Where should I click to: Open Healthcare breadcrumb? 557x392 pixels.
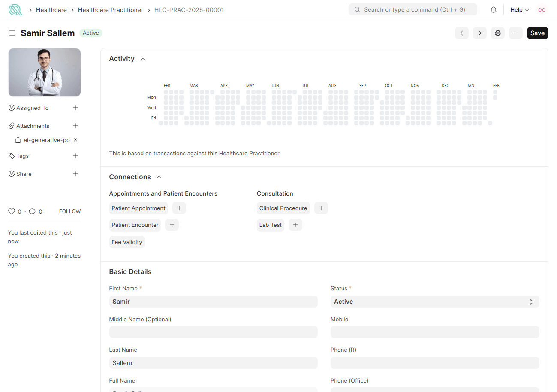[x=51, y=9]
